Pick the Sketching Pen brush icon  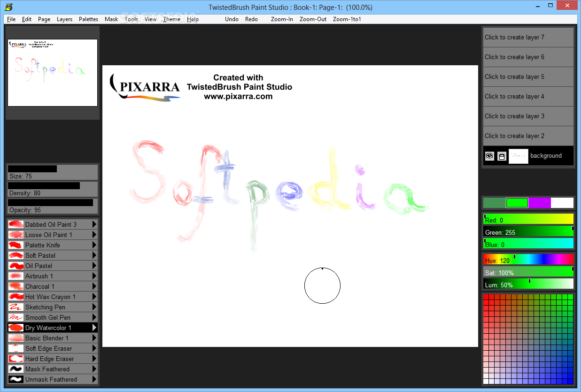pyautogui.click(x=16, y=307)
